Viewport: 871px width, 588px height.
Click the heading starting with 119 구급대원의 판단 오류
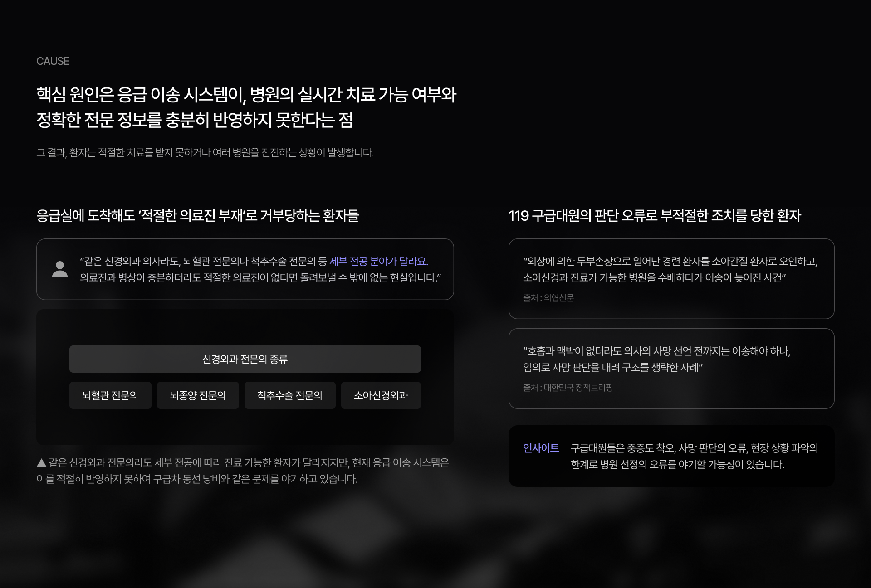(x=655, y=215)
